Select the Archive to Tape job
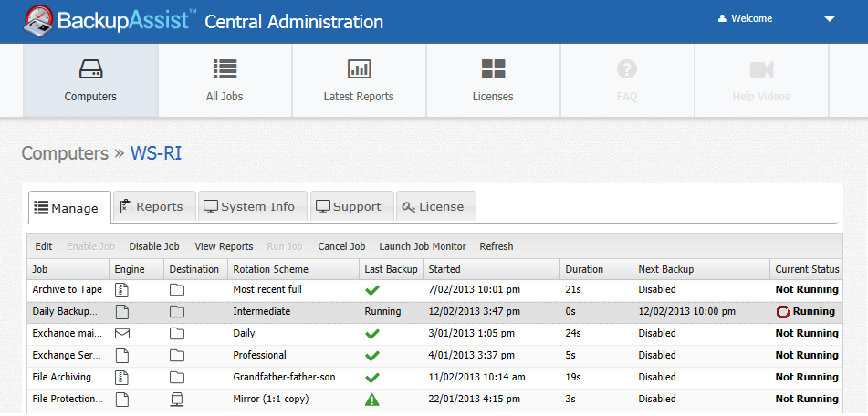Screen dimensions: 868x416 coord(67,289)
